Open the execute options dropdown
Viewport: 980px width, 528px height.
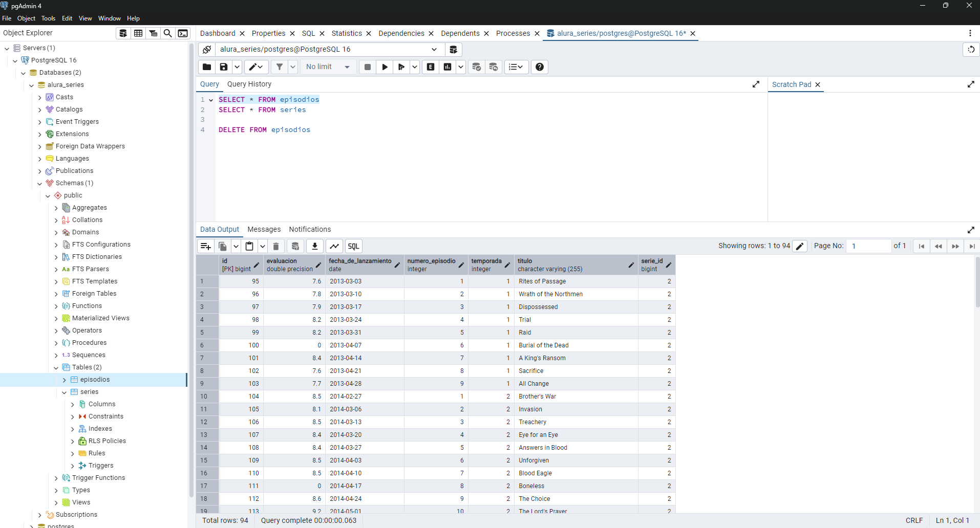tap(414, 67)
